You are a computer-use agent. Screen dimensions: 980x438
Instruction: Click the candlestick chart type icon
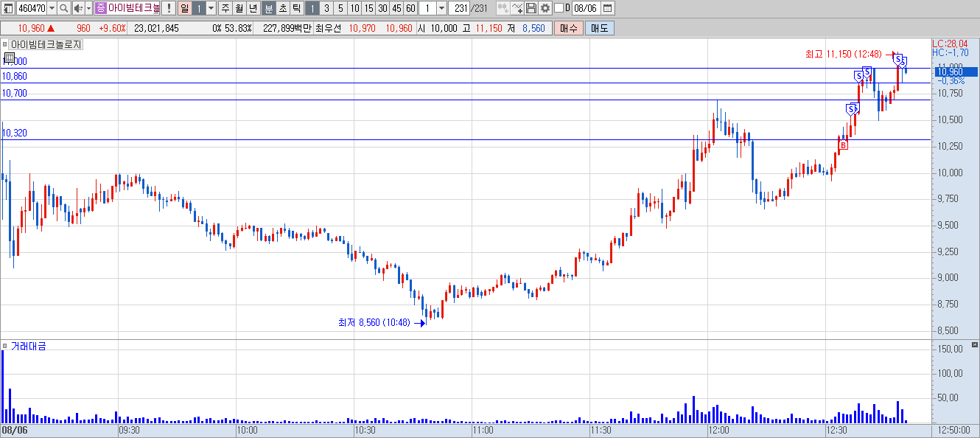(x=503, y=9)
